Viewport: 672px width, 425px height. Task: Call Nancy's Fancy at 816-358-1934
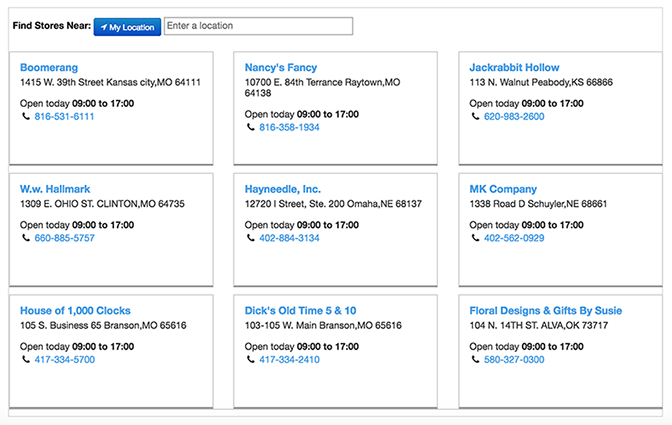(x=289, y=127)
